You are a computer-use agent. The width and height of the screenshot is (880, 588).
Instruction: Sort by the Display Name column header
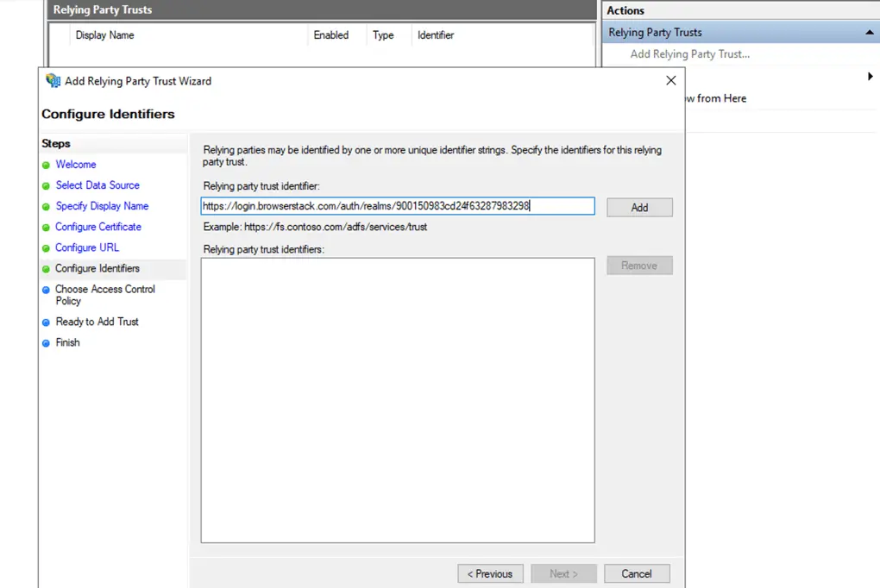click(x=105, y=35)
